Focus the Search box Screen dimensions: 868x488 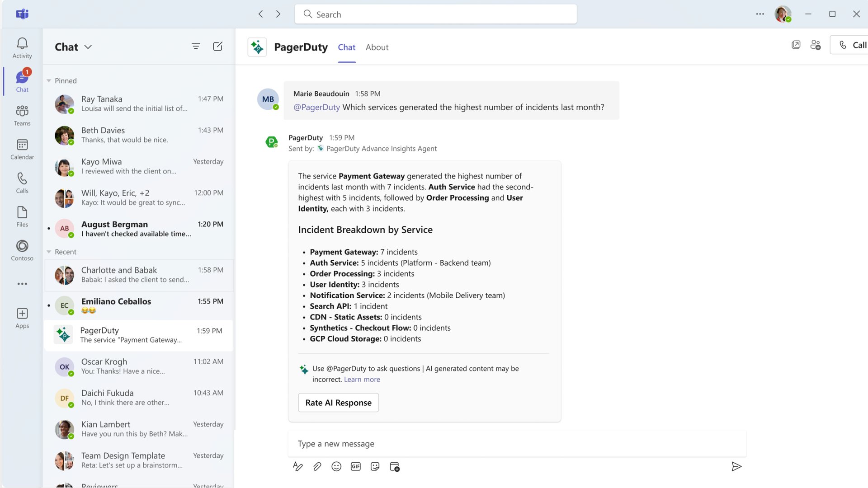pos(436,14)
